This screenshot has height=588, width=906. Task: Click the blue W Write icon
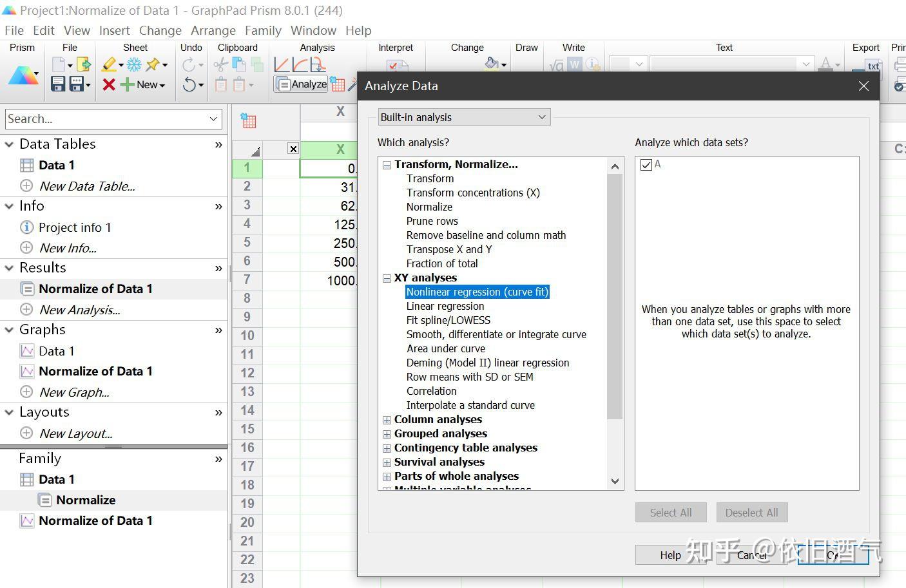(574, 64)
